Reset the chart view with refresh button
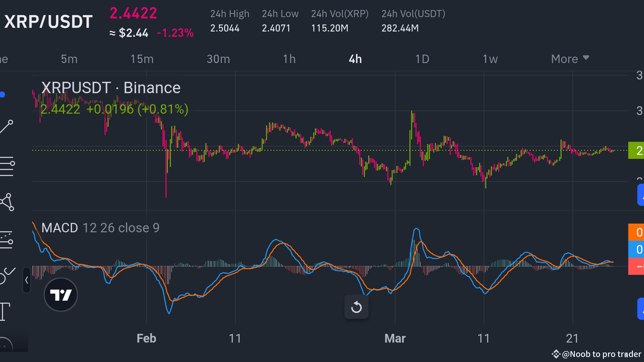This screenshot has width=644, height=362. [356, 307]
